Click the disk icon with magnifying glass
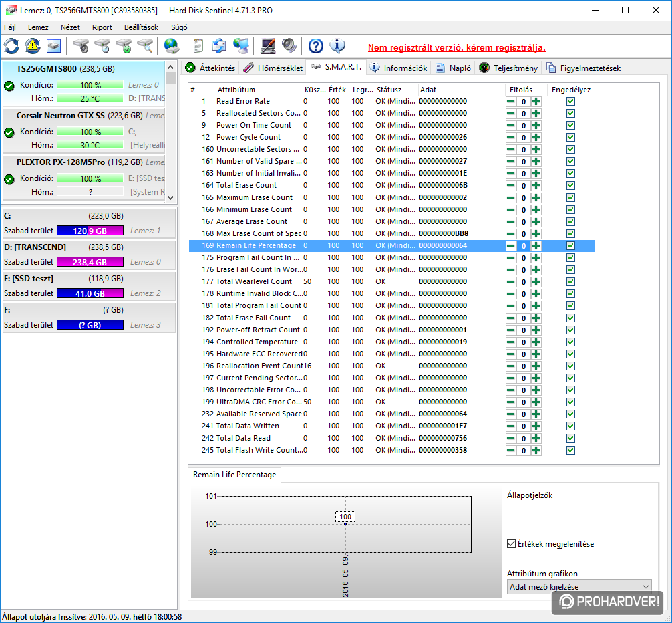 tap(145, 46)
